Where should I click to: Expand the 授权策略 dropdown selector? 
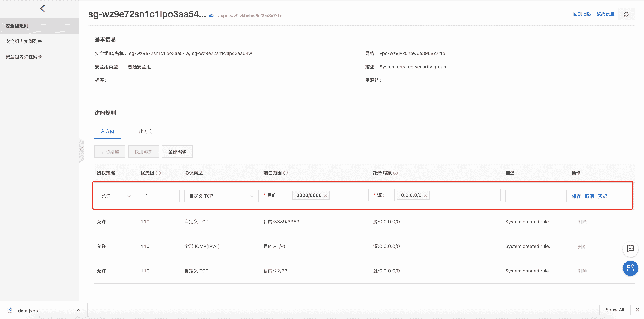click(117, 195)
